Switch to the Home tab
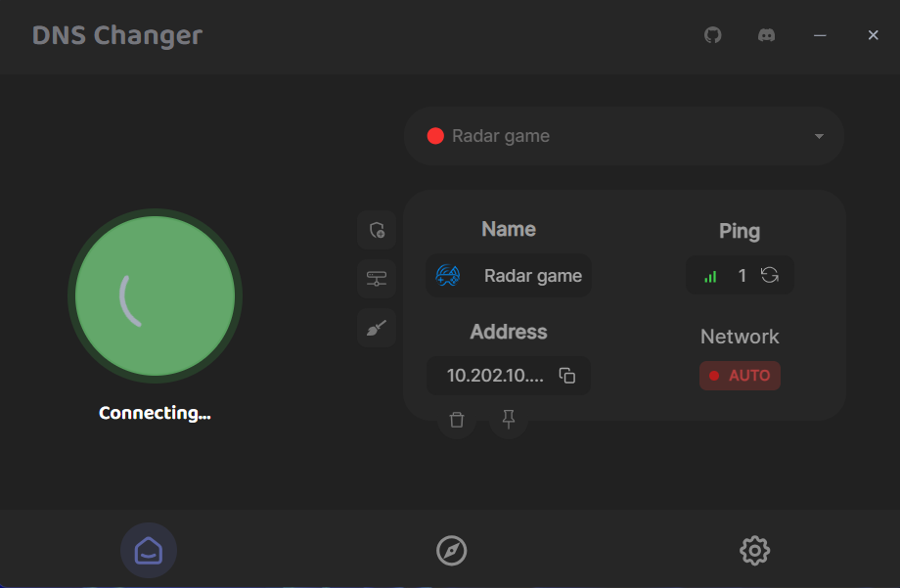Viewport: 900px width, 588px height. (x=149, y=550)
